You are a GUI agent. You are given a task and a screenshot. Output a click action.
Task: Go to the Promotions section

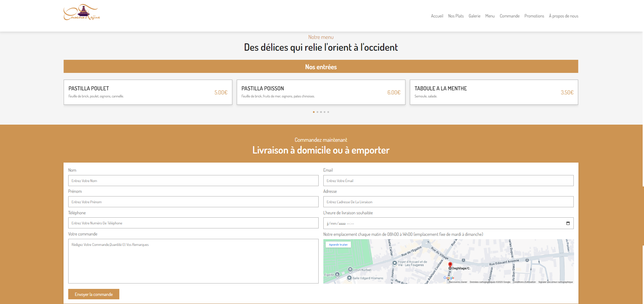[534, 16]
